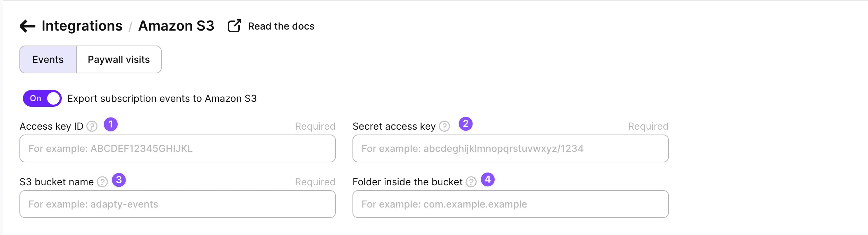Click the external link docs icon

(x=234, y=26)
